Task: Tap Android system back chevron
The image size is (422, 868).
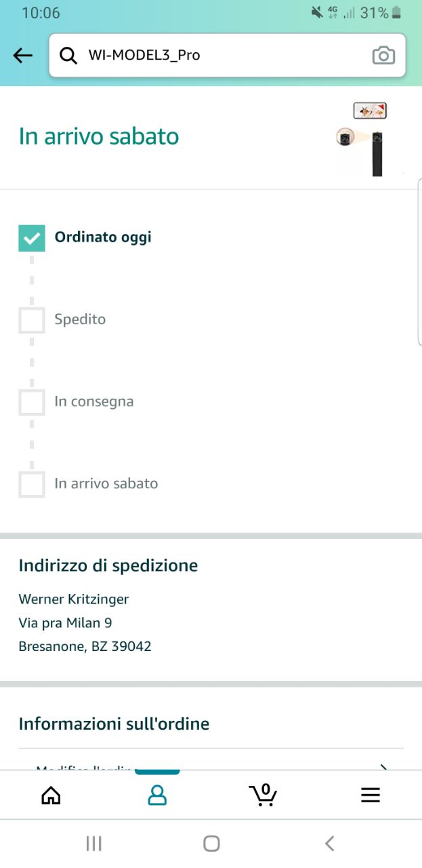Action: click(x=330, y=843)
